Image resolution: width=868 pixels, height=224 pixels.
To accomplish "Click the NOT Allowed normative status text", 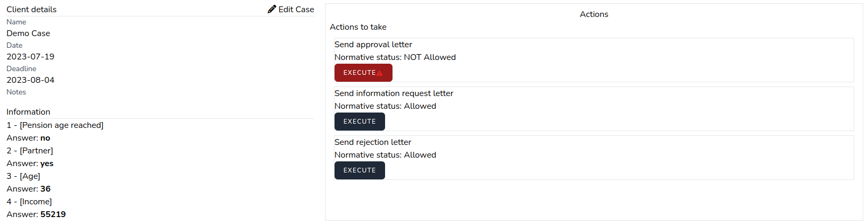I will (429, 57).
